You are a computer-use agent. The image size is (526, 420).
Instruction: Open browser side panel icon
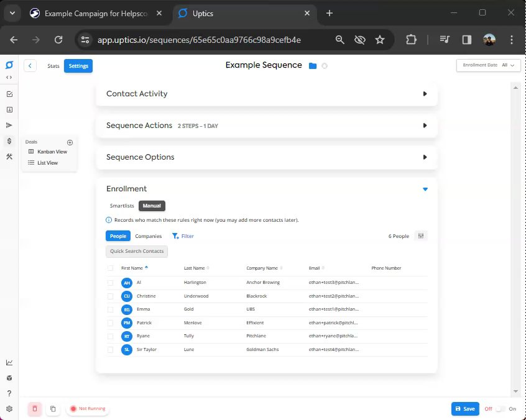click(x=467, y=40)
